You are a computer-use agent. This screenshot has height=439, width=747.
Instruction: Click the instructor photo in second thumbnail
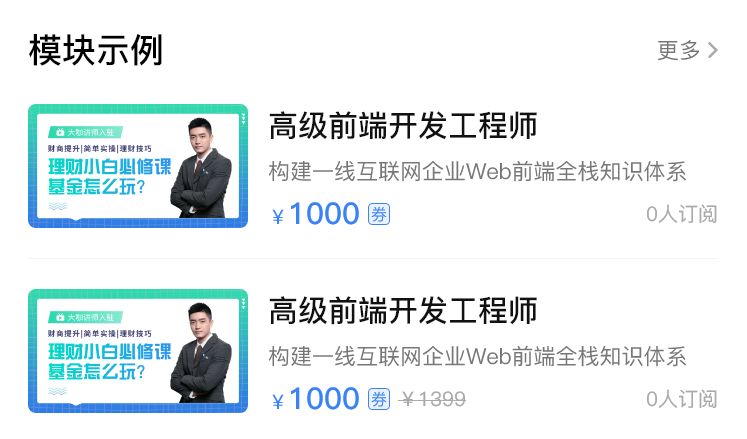click(x=200, y=353)
